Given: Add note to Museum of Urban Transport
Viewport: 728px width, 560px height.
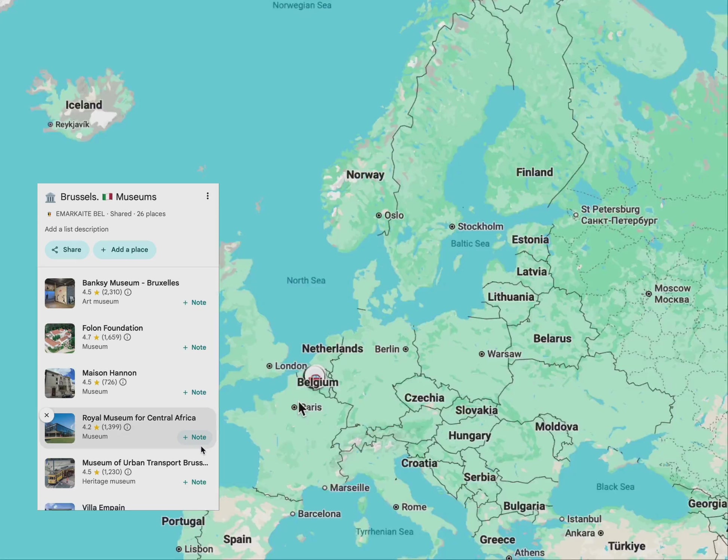Looking at the screenshot, I should pos(195,482).
